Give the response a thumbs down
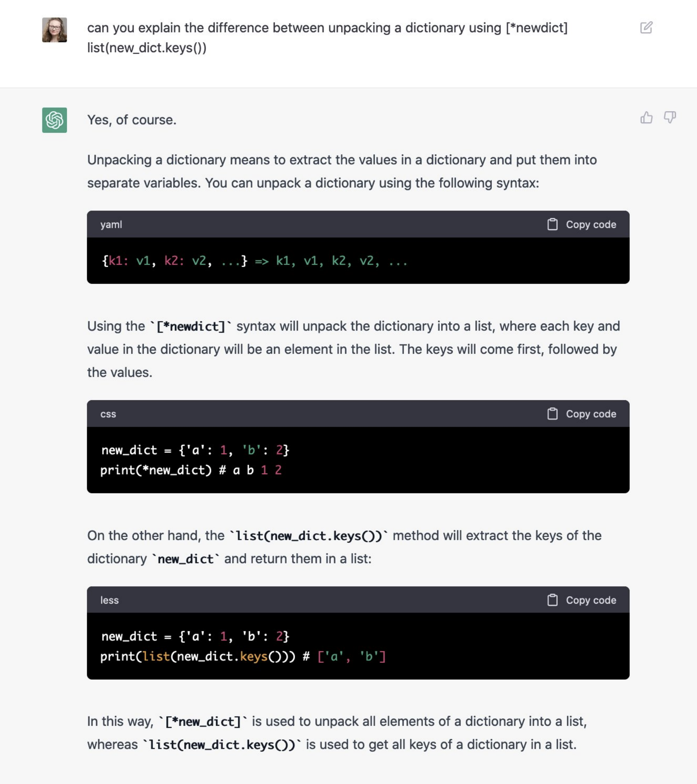Viewport: 697px width, 784px height. pos(670,118)
